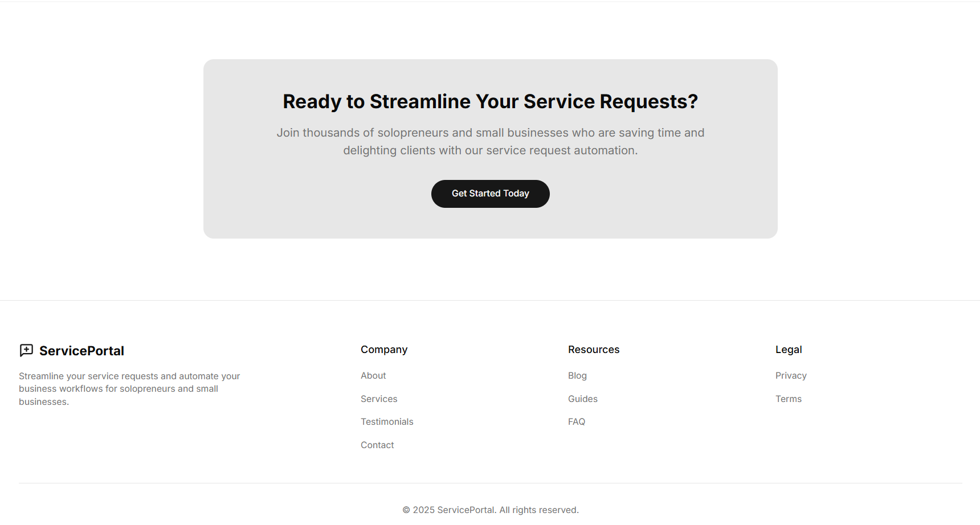The height and width of the screenshot is (525, 980).
Task: Click the 'Ready to Streamline Your Service Requests?' heading
Action: click(x=490, y=101)
